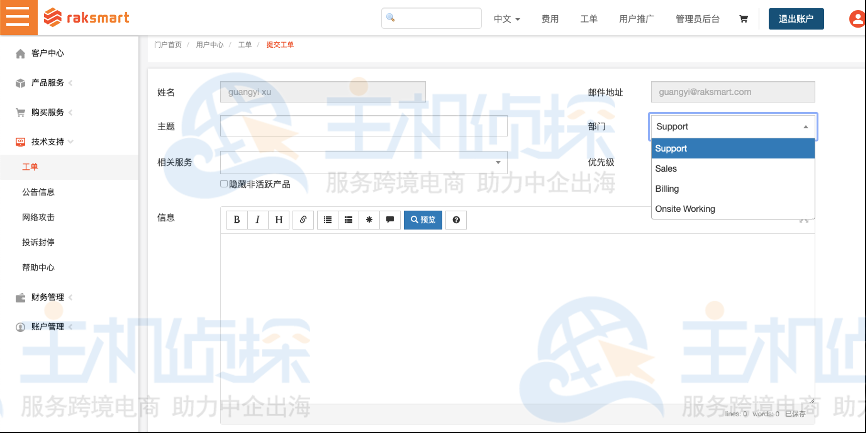Screen dimensions: 866x433
Task: Click the 预览 preview button
Action: coord(423,220)
